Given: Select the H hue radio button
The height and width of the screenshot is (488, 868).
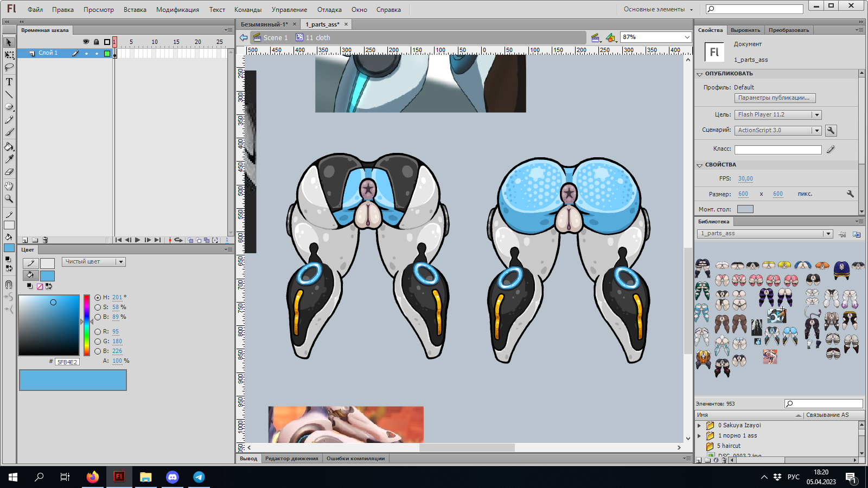Looking at the screenshot, I should pos(98,297).
